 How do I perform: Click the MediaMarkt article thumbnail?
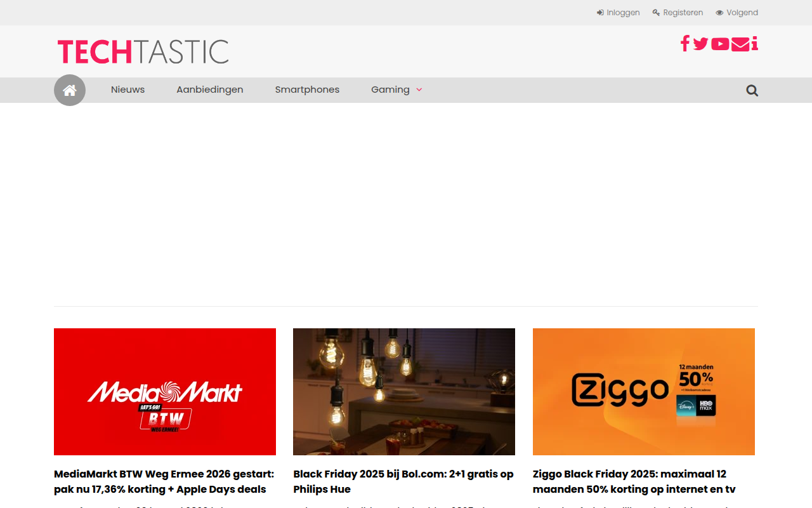pos(165,392)
